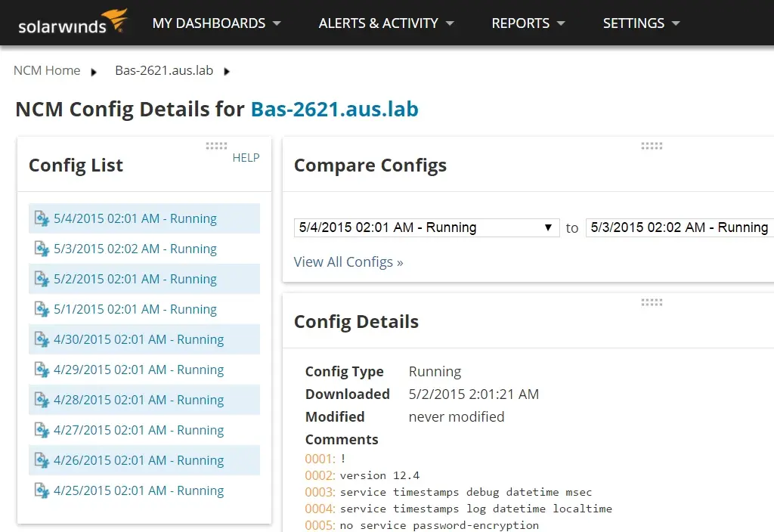Click the config file icon beside 5/4/2015 entry

click(42, 218)
